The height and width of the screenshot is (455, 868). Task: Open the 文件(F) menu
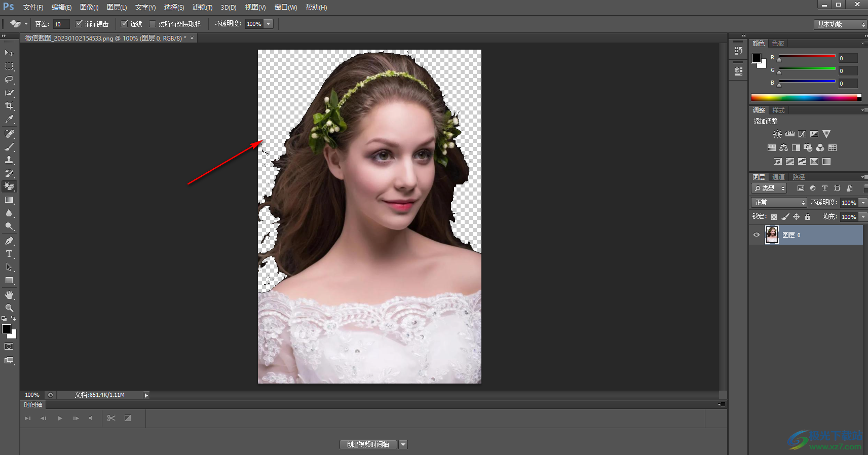[33, 7]
